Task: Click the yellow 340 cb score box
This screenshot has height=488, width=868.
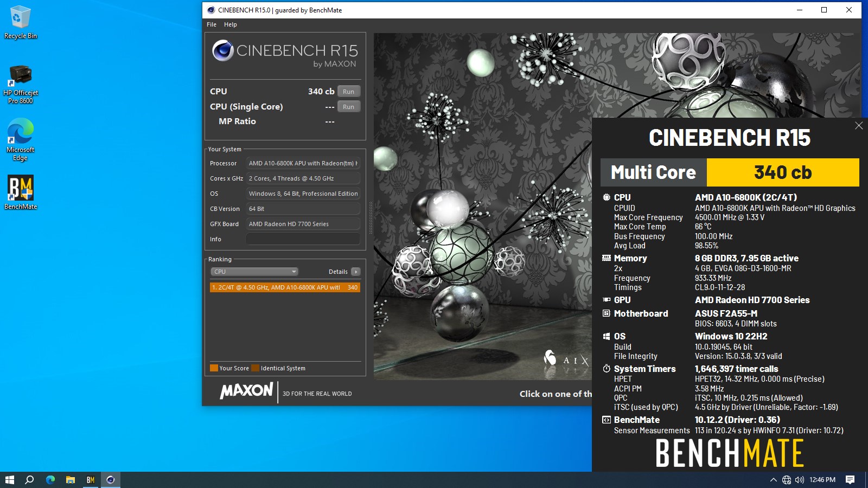Action: (x=783, y=172)
